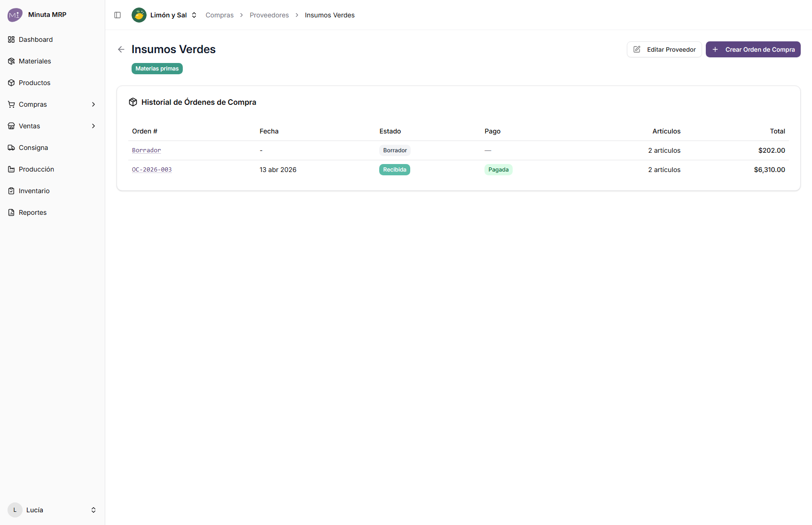Open order OC-2026-003 link
This screenshot has height=525, width=812.
[152, 170]
